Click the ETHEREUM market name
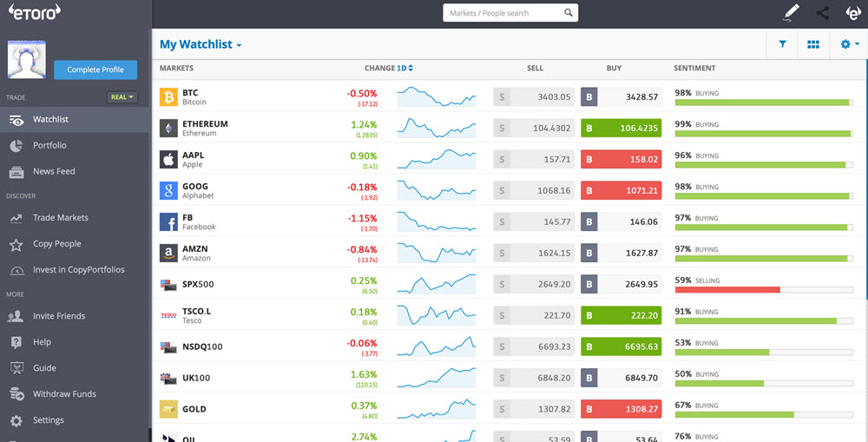This screenshot has height=442, width=868. click(x=205, y=124)
